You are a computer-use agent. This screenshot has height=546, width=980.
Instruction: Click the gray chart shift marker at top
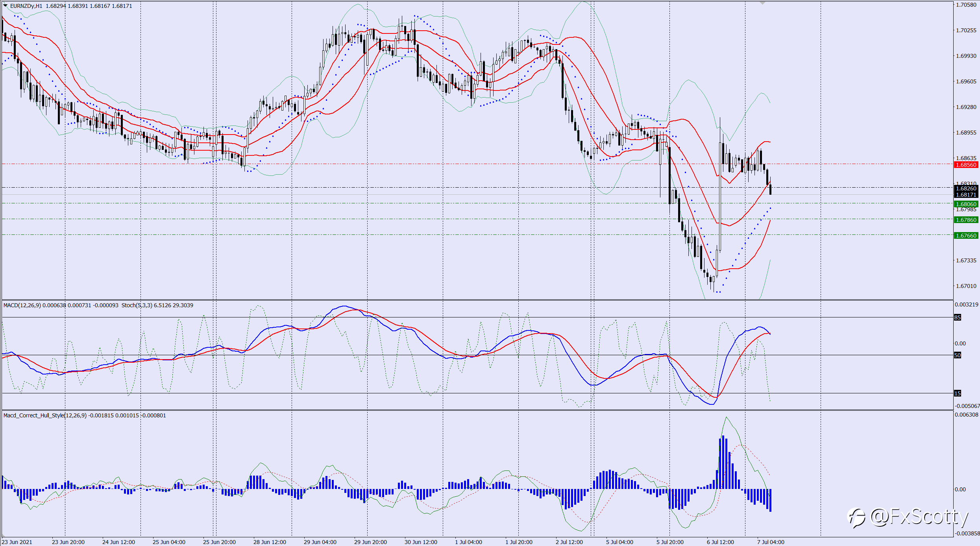point(762,3)
